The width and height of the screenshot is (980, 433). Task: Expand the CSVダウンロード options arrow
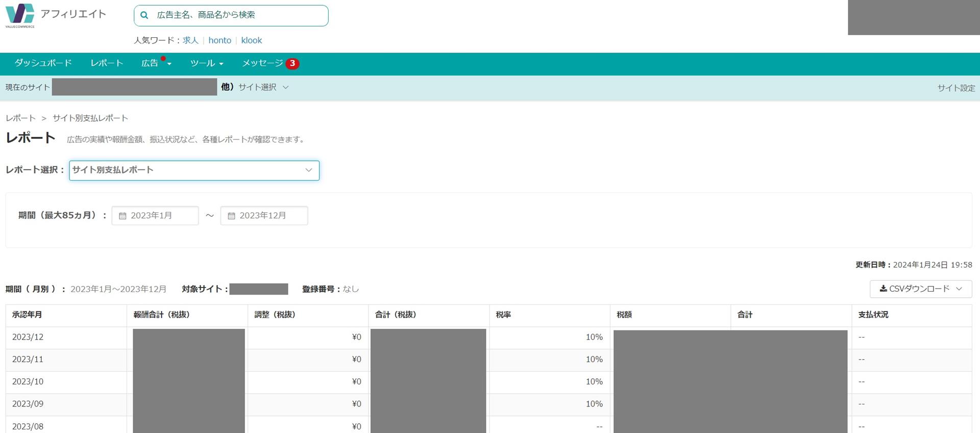tap(959, 289)
